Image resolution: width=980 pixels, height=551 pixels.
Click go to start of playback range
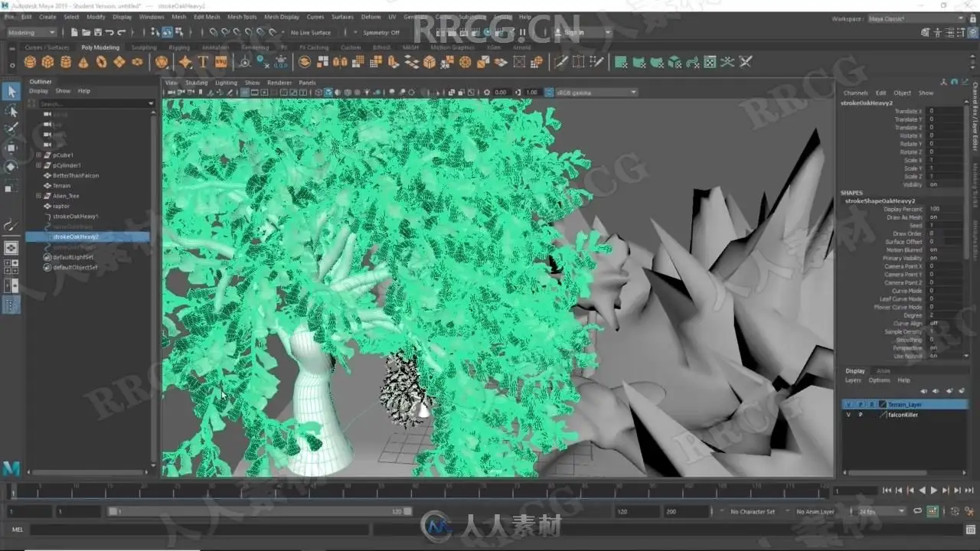[887, 491]
